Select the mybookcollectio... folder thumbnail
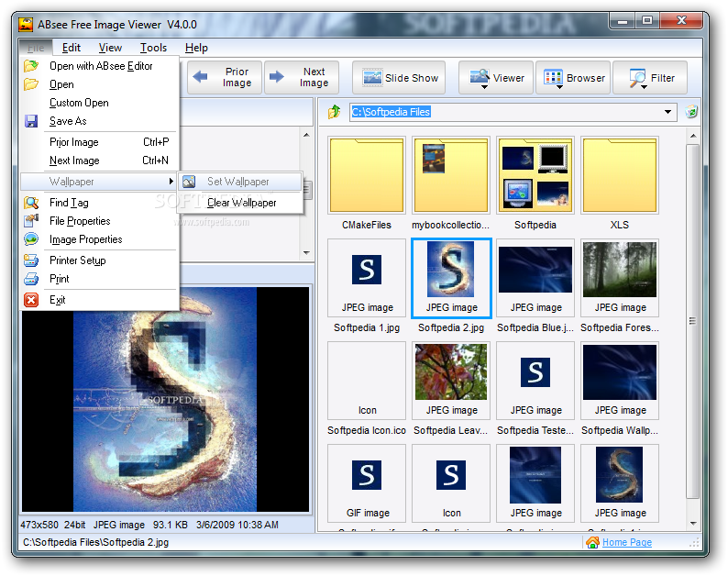This screenshot has width=728, height=576. [451, 175]
